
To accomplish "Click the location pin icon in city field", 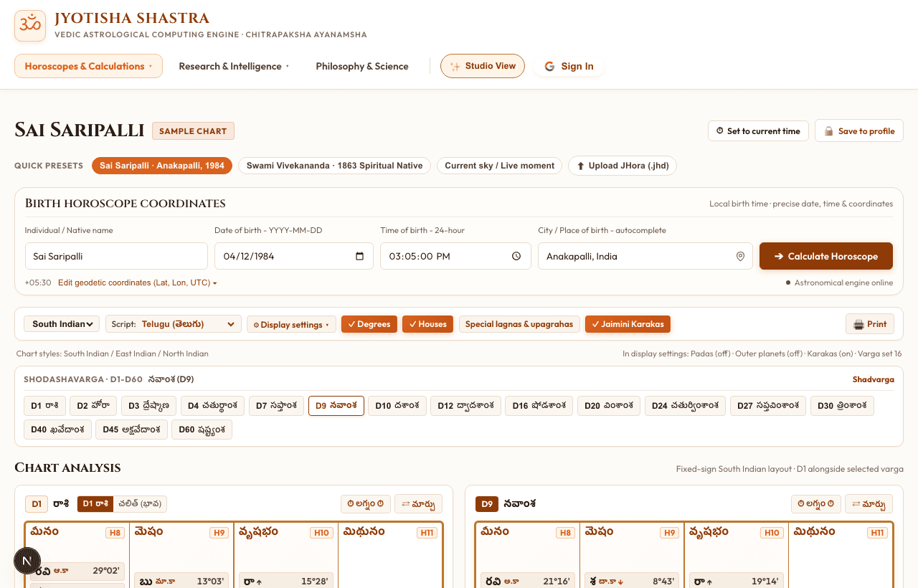I will [x=740, y=256].
